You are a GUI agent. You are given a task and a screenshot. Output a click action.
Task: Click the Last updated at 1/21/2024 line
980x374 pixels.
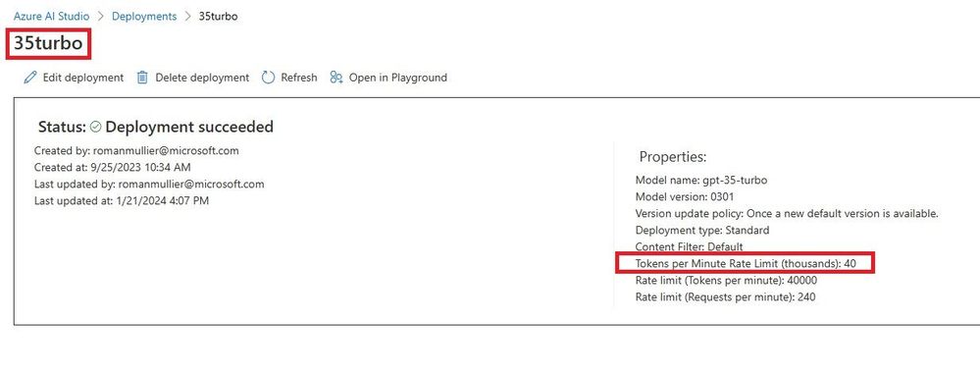click(122, 201)
